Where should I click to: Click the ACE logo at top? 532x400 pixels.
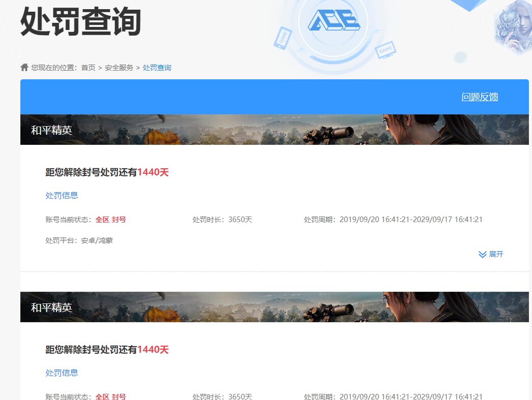pyautogui.click(x=334, y=20)
